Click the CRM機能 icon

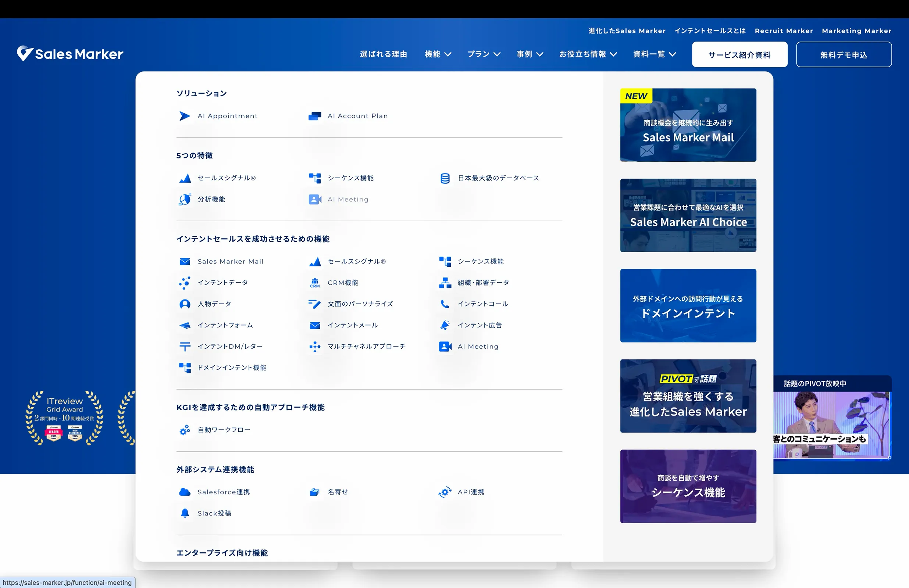pyautogui.click(x=315, y=283)
